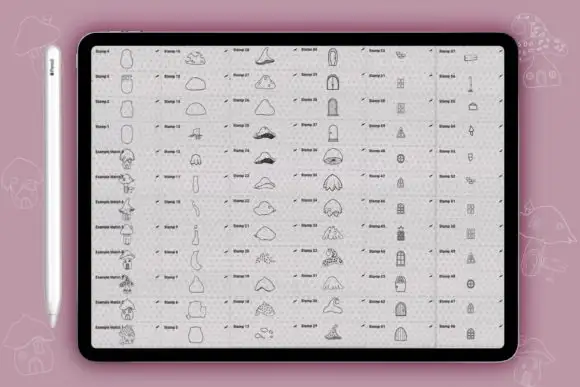Pick the Stamp 2 lumpy stem brush
580x387 pixels.
tap(127, 109)
